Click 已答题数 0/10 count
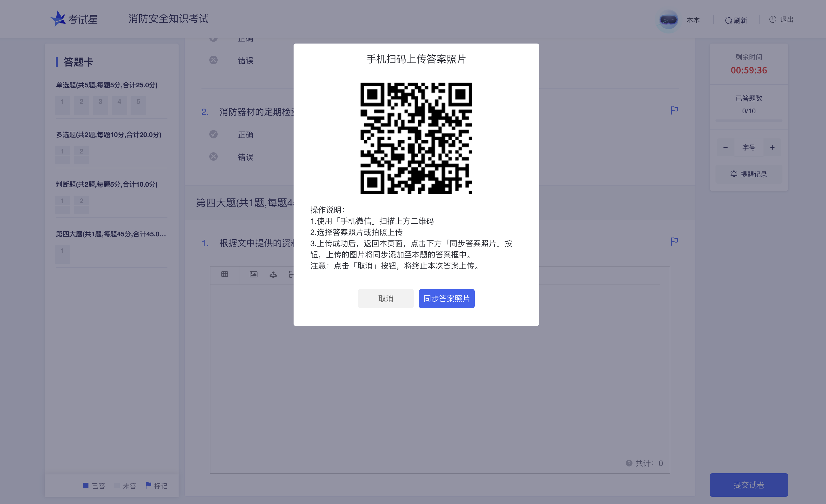 (x=748, y=111)
